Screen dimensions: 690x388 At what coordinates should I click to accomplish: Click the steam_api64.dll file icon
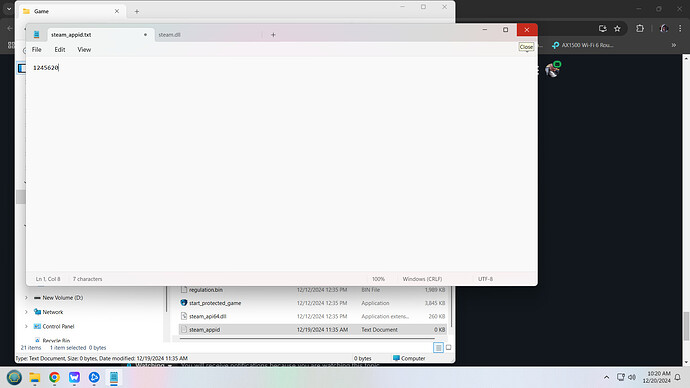pos(184,316)
